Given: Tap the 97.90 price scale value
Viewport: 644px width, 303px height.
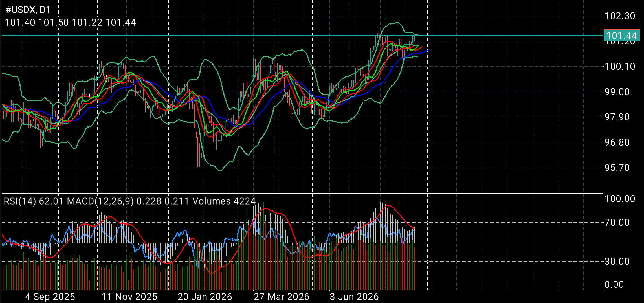Looking at the screenshot, I should (617, 117).
